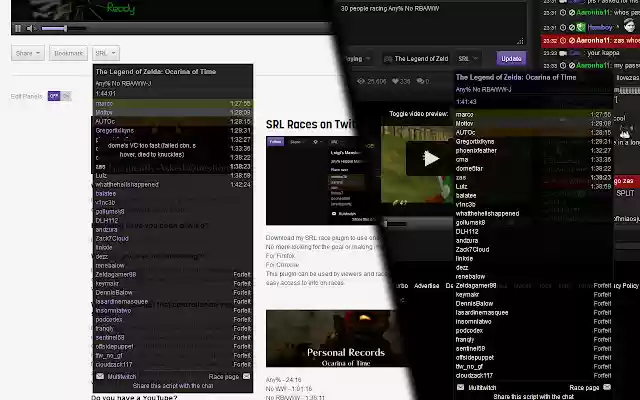The height and width of the screenshot is (400, 640).
Task: Play the dashboard video preview
Action: [430, 159]
